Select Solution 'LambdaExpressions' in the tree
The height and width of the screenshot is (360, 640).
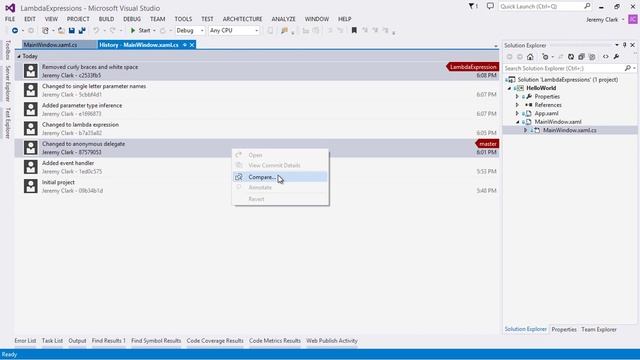tap(567, 80)
